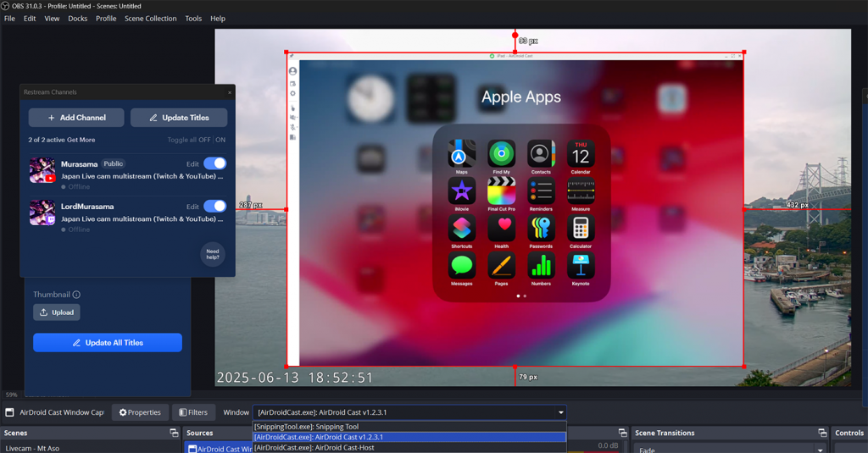Open Final Cut Pro app icon
Image resolution: width=868 pixels, height=453 pixels.
pos(501,191)
